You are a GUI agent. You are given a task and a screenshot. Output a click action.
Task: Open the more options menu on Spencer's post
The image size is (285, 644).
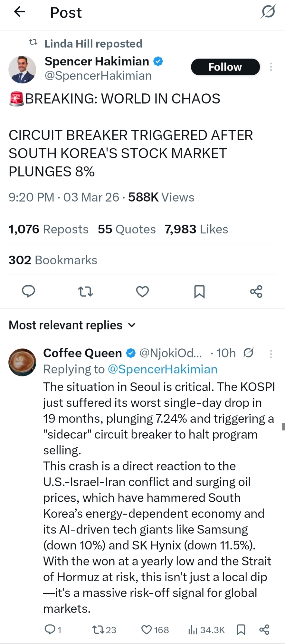point(271,67)
